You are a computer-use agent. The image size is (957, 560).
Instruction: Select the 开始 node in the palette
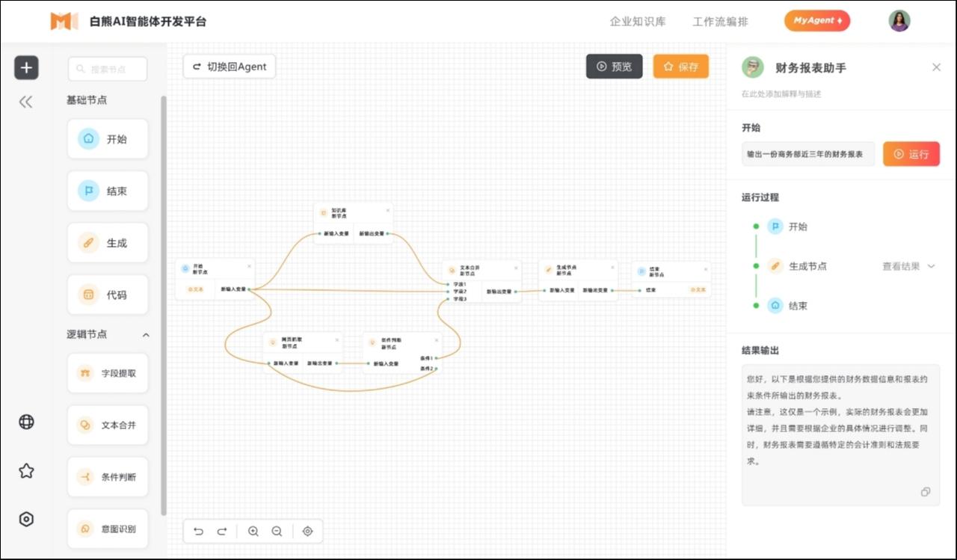point(108,139)
